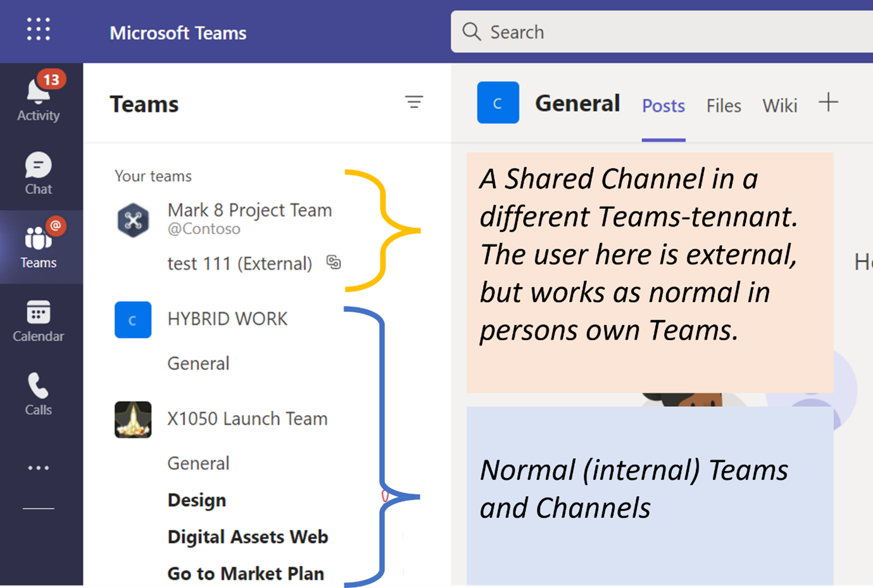Click the Microsoft Teams title text
873x588 pixels.
178,33
